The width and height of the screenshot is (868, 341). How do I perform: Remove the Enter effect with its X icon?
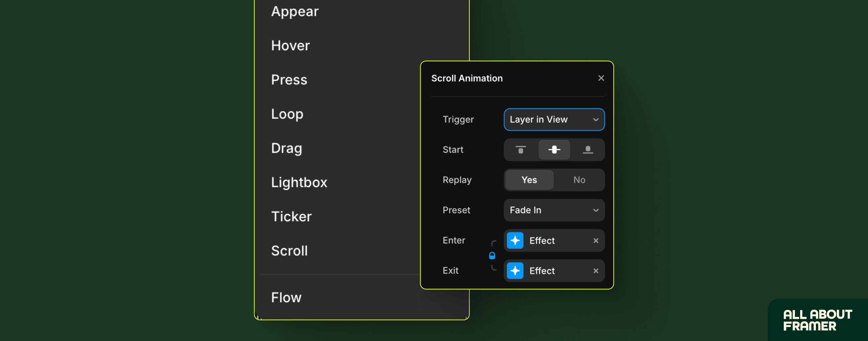(596, 240)
